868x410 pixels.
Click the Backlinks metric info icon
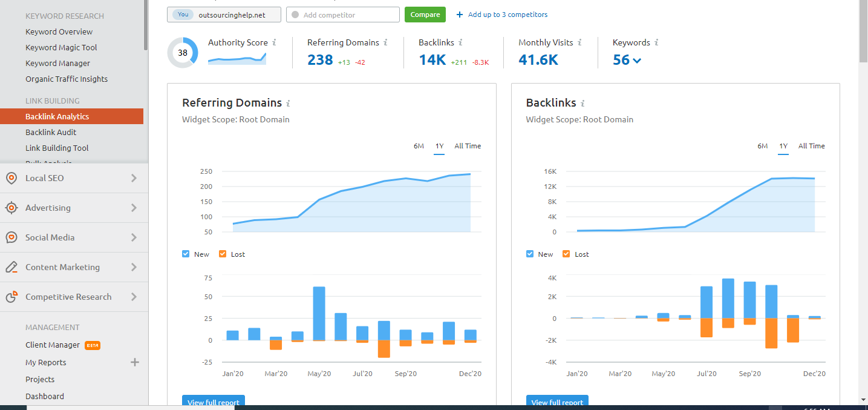460,42
